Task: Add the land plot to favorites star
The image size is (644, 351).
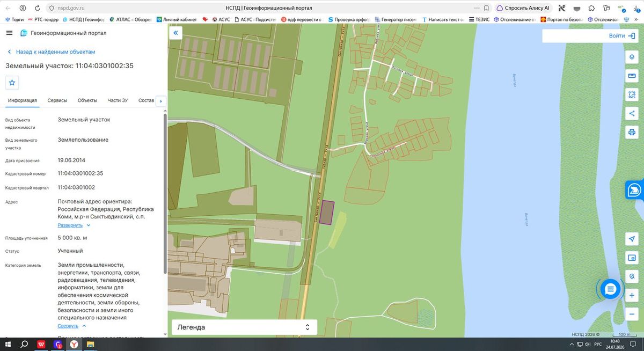Action: [x=12, y=83]
